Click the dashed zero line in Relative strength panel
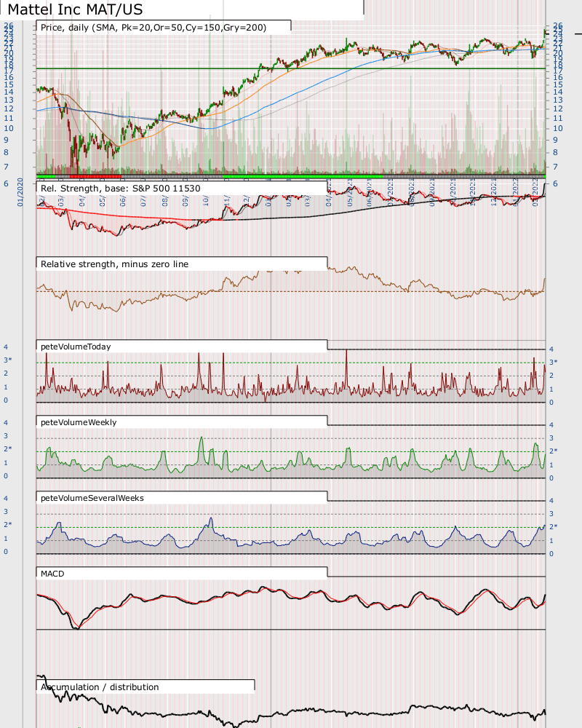Viewport: 582px width, 728px height. [x=290, y=292]
